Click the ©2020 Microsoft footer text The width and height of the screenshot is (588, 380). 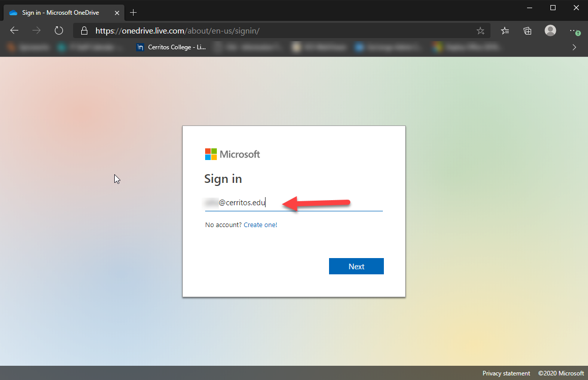pyautogui.click(x=561, y=373)
